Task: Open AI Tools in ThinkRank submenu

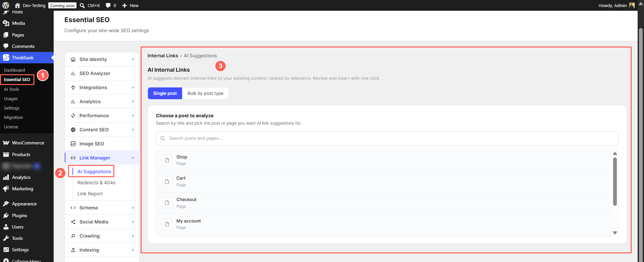Action: pos(11,89)
